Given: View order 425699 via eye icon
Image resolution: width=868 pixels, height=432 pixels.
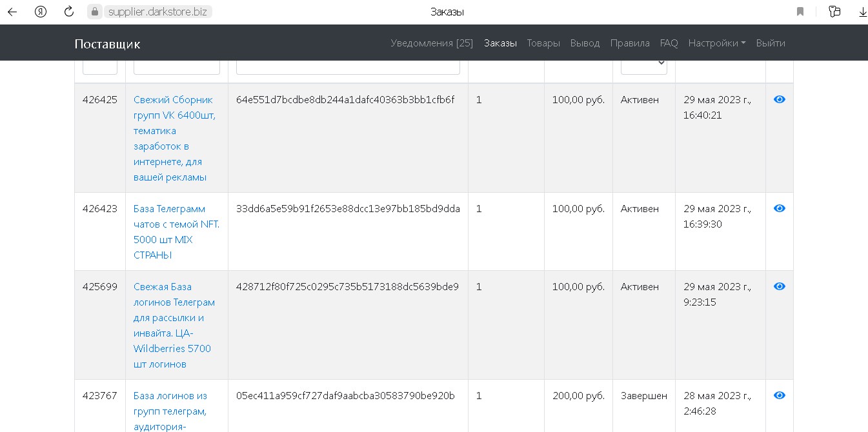Looking at the screenshot, I should [x=779, y=286].
